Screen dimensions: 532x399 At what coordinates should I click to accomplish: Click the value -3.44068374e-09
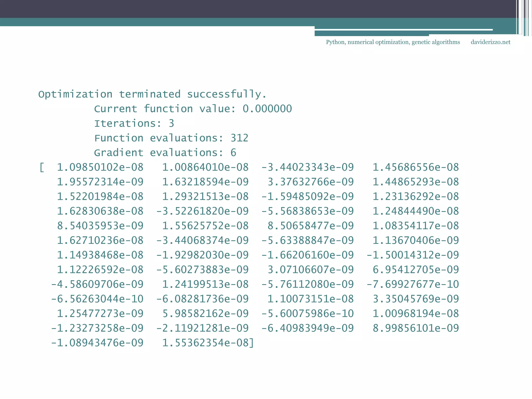(202, 240)
